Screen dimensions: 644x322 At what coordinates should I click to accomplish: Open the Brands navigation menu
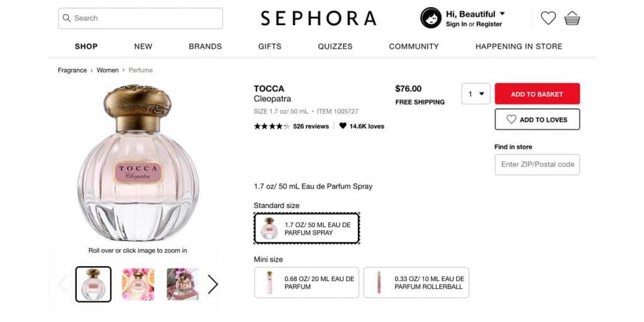tap(205, 47)
